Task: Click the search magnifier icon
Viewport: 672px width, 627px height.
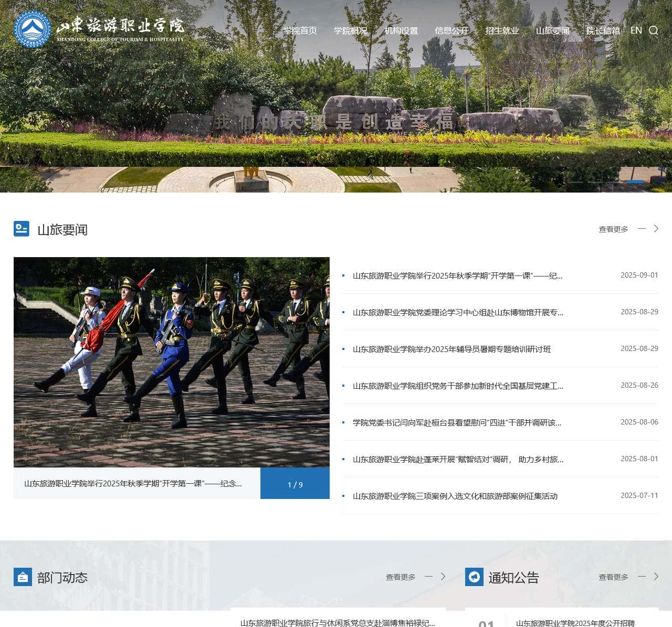Action: (x=653, y=30)
